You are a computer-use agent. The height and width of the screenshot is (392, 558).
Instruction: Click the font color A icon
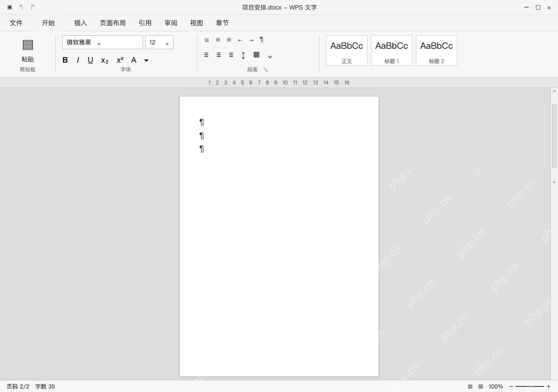pyautogui.click(x=134, y=60)
